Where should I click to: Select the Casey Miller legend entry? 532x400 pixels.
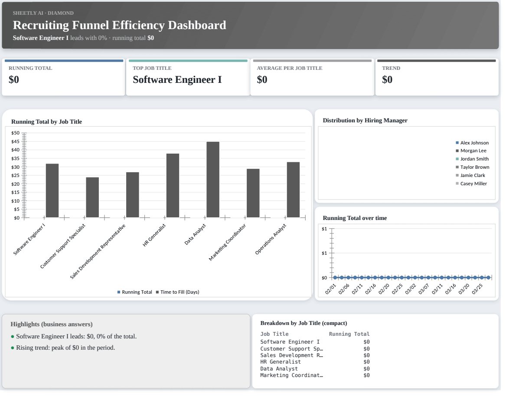coord(471,184)
